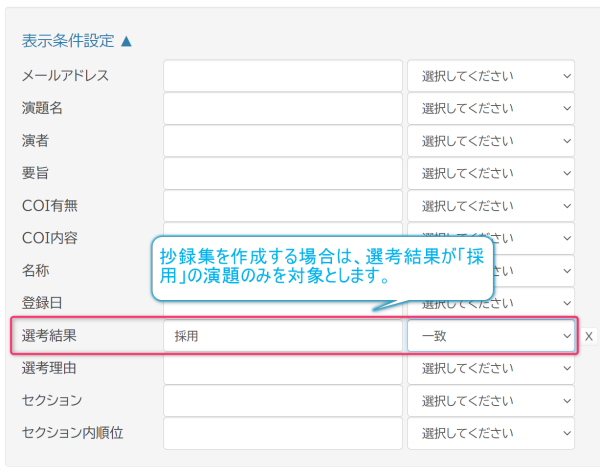
Task: Click the X button beside 選考結果 row
Action: [x=588, y=336]
